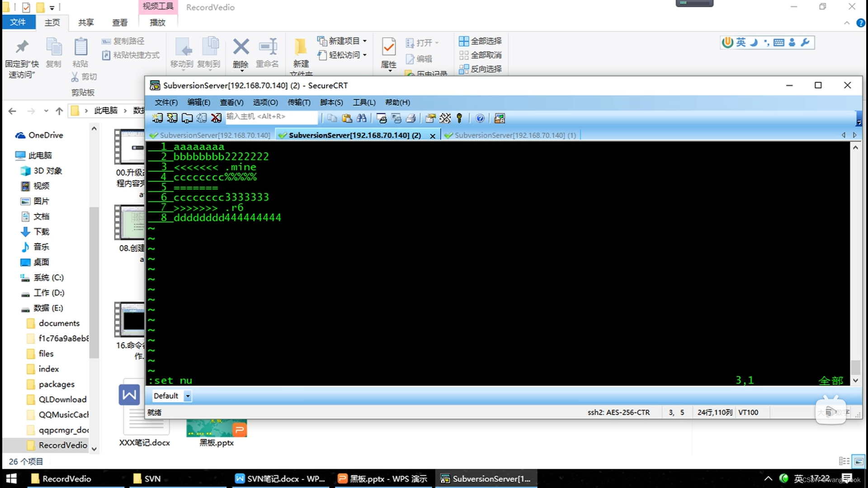The image size is (868, 488).
Task: Open the SecureCRT Script menu
Action: pos(331,102)
